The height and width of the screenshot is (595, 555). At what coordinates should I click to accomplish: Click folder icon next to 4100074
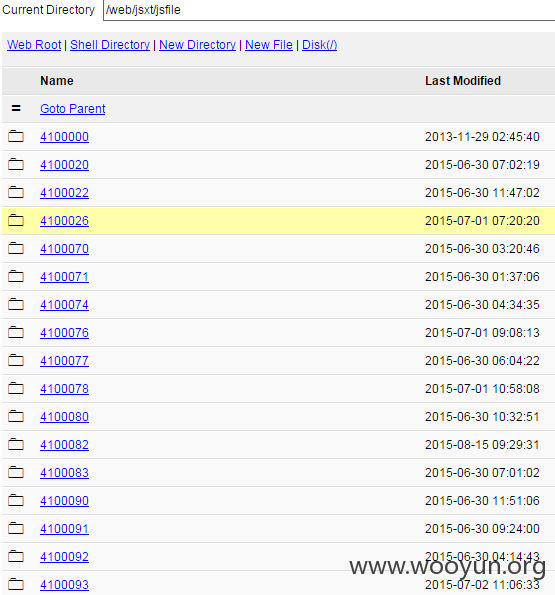(x=16, y=304)
